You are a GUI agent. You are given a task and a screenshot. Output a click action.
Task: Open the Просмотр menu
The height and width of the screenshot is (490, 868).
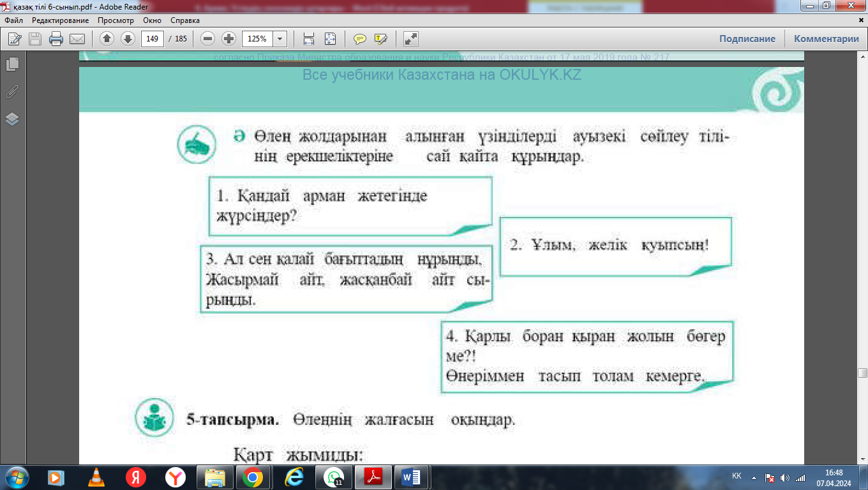(x=116, y=20)
